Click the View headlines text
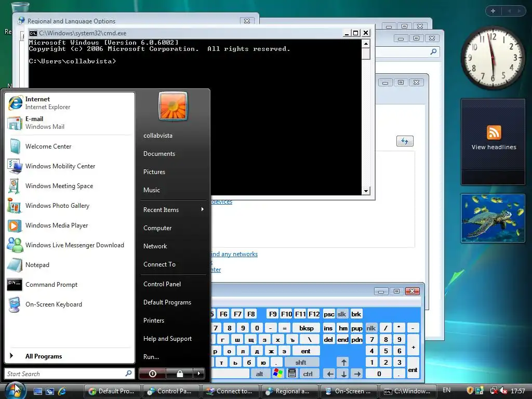 tap(494, 147)
